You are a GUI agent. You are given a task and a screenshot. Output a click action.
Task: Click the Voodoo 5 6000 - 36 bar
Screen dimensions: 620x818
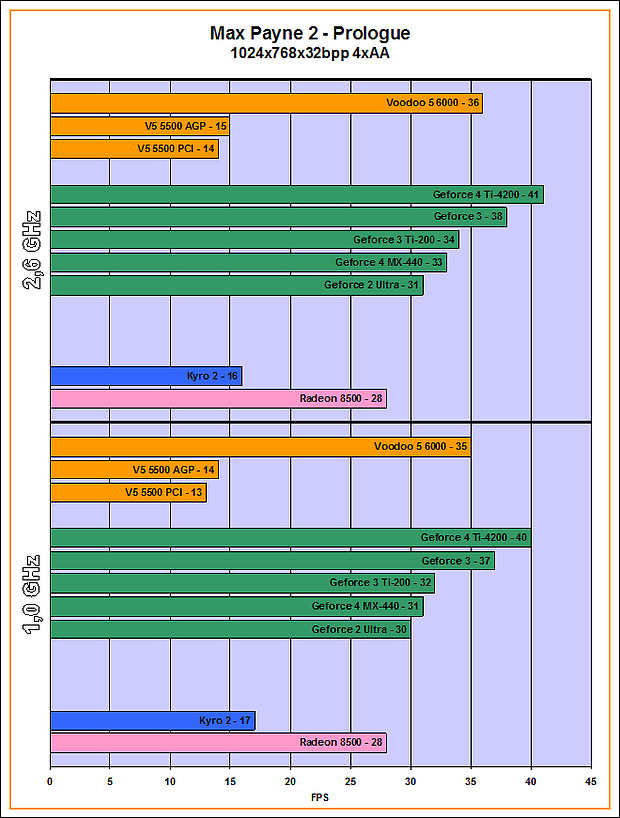[x=266, y=103]
